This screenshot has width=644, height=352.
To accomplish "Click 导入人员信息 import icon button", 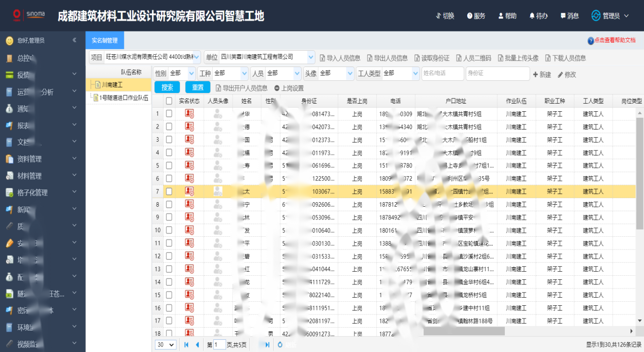I will pyautogui.click(x=340, y=58).
